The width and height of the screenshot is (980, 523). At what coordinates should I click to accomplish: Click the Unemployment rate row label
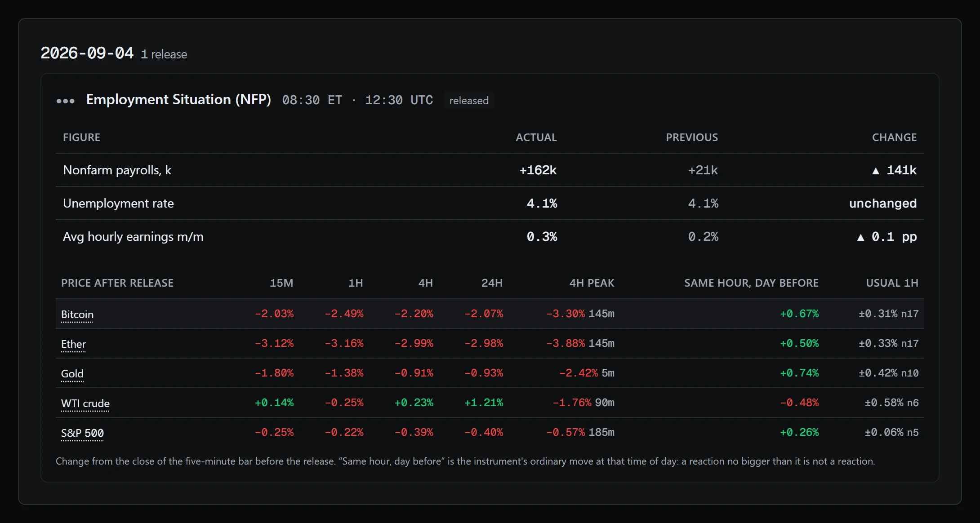click(118, 204)
